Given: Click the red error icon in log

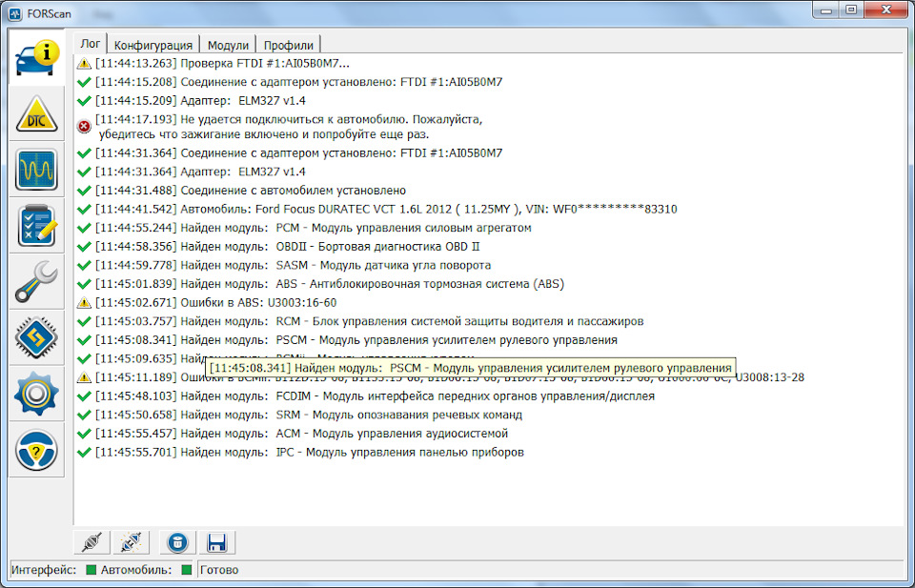Looking at the screenshot, I should coord(84,126).
